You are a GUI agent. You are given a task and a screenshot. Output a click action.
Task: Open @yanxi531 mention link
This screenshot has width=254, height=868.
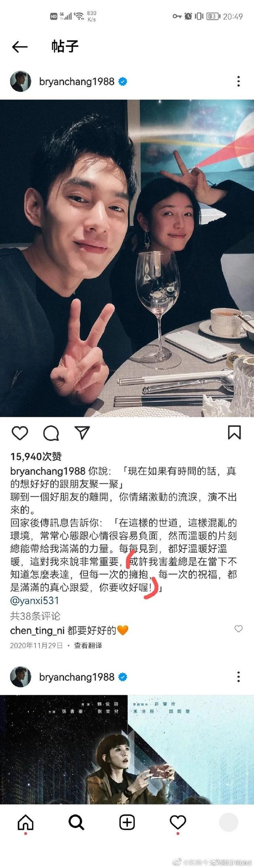(35, 600)
